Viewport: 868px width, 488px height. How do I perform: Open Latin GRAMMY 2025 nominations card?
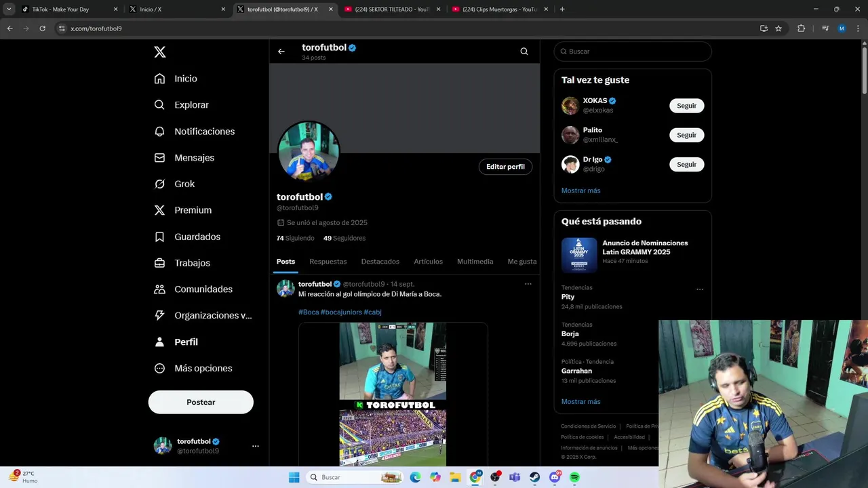633,255
